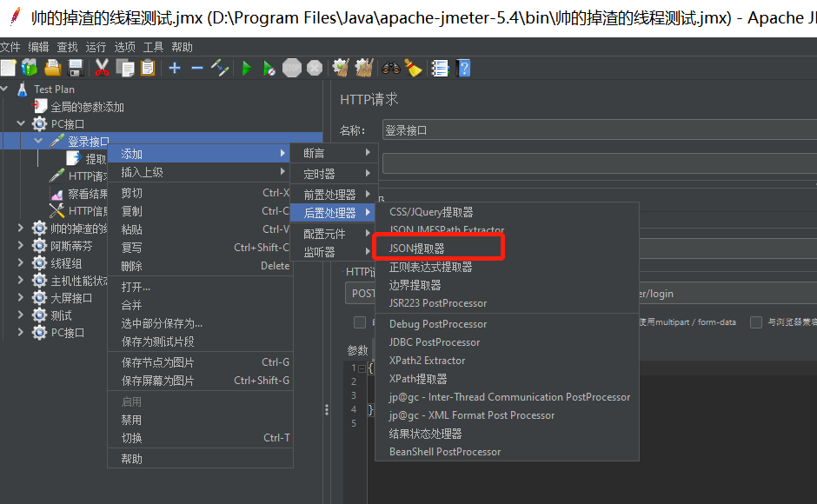Click the Open file folder icon
The width and height of the screenshot is (817, 504).
(x=53, y=68)
